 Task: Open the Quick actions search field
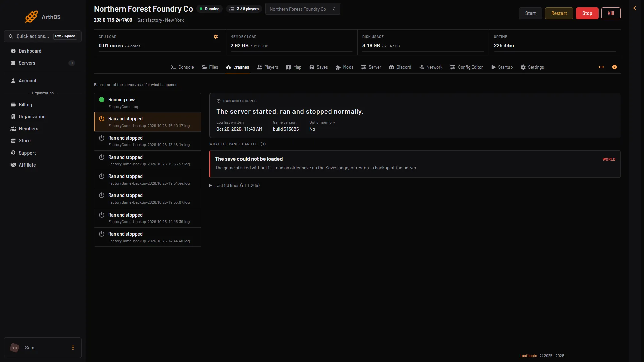tap(43, 36)
